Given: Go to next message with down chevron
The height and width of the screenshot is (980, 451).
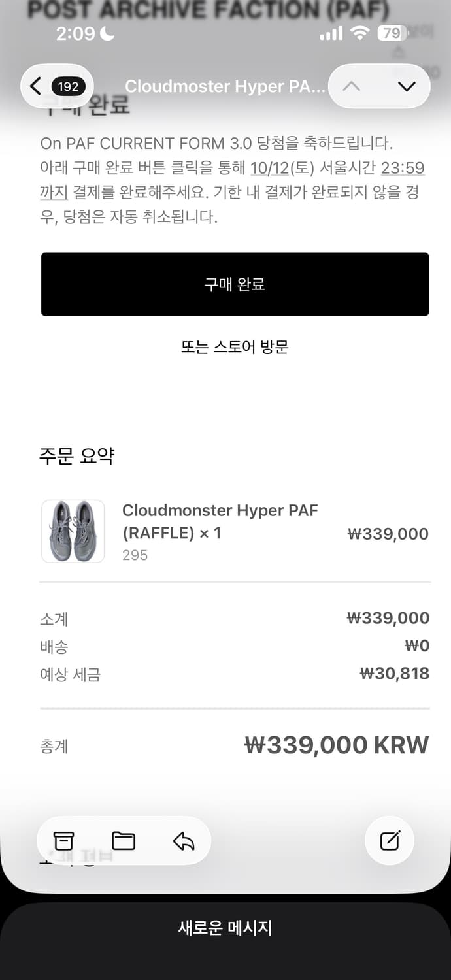Looking at the screenshot, I should [x=407, y=86].
